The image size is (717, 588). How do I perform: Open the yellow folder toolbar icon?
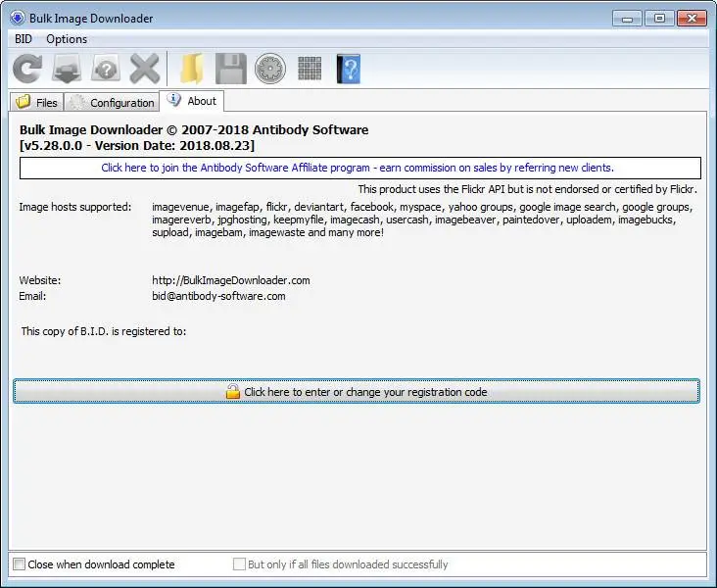click(x=192, y=69)
